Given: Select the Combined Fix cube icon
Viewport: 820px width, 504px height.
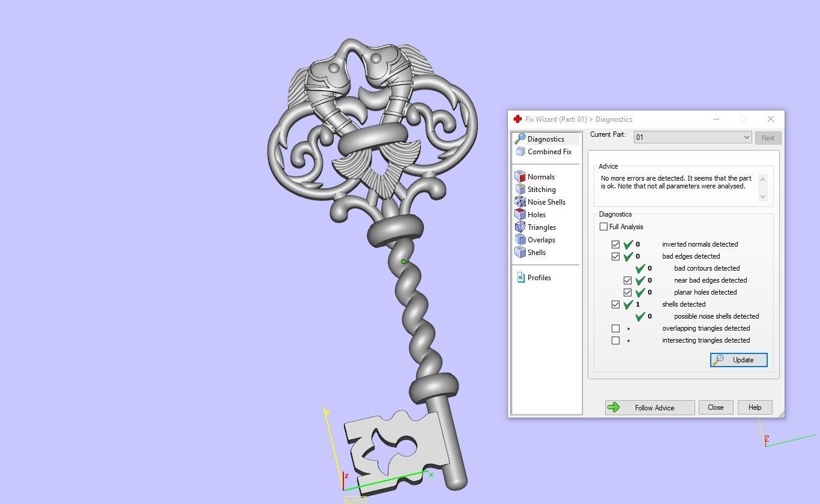Looking at the screenshot, I should 520,152.
